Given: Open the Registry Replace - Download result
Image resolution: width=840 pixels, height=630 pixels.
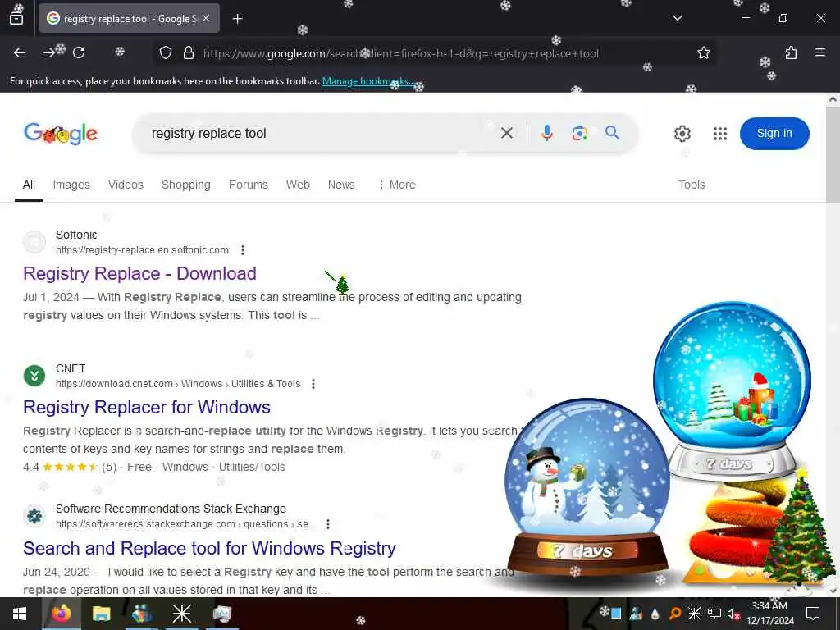Looking at the screenshot, I should tap(139, 274).
